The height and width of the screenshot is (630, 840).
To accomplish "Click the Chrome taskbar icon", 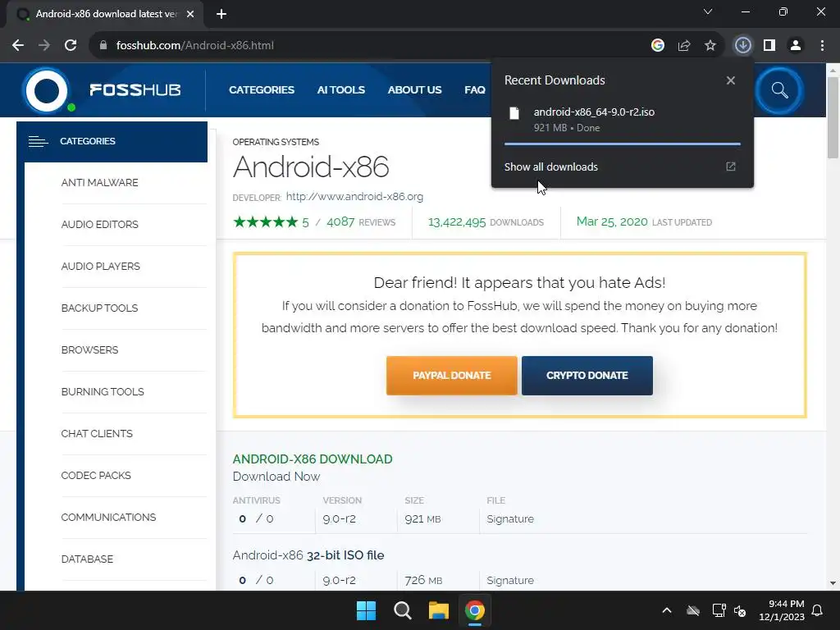I will 475,610.
